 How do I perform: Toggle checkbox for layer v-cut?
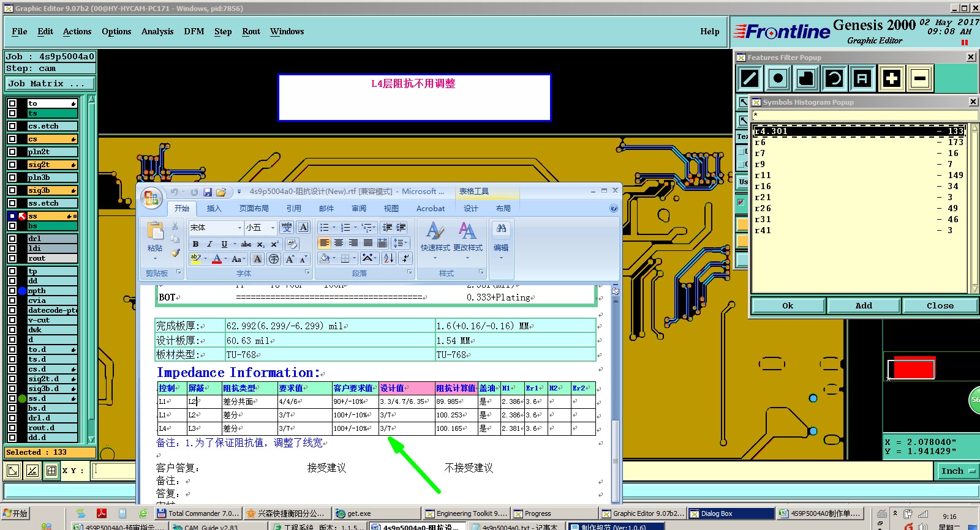coord(12,320)
